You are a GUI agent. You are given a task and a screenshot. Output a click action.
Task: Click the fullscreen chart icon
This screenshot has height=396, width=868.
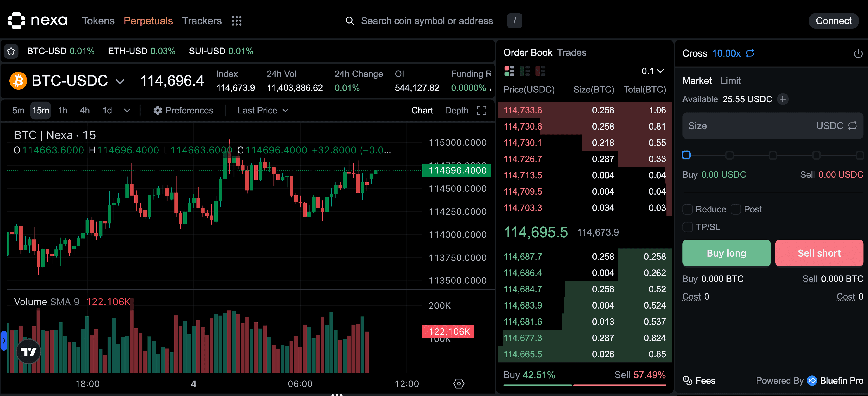point(481,111)
